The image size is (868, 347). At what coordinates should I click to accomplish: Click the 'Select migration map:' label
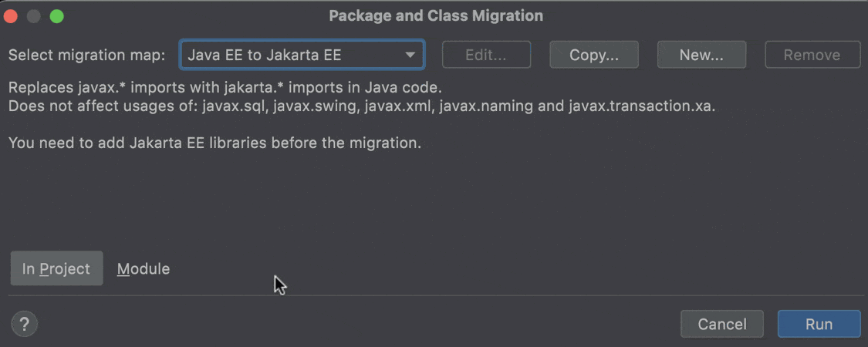click(86, 56)
